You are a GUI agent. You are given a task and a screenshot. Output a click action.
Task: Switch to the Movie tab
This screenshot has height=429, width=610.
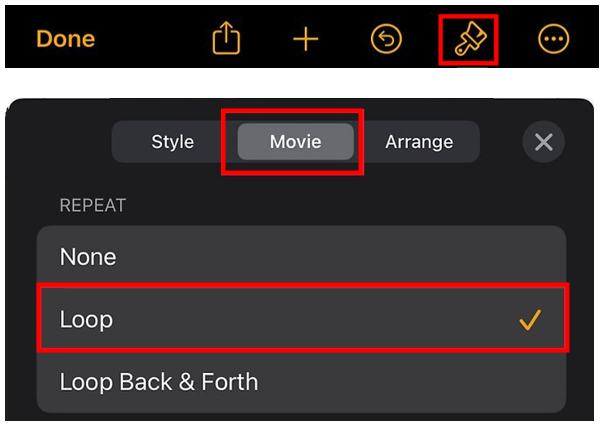click(x=296, y=142)
